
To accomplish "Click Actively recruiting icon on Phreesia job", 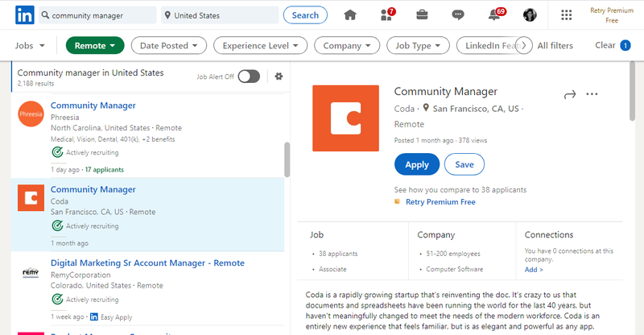I will tap(57, 152).
